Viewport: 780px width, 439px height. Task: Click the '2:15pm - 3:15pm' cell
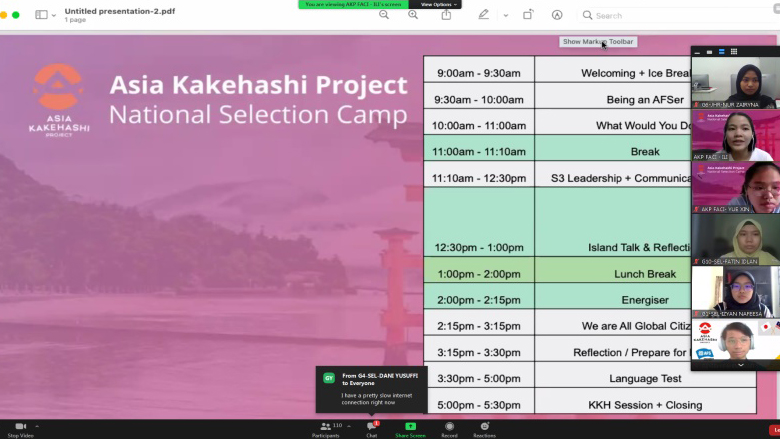479,322
